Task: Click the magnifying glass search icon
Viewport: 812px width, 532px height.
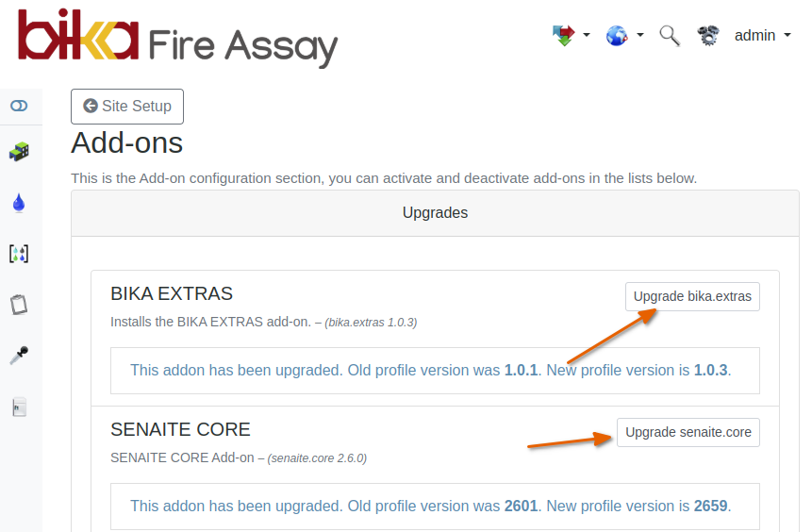Action: (x=670, y=36)
